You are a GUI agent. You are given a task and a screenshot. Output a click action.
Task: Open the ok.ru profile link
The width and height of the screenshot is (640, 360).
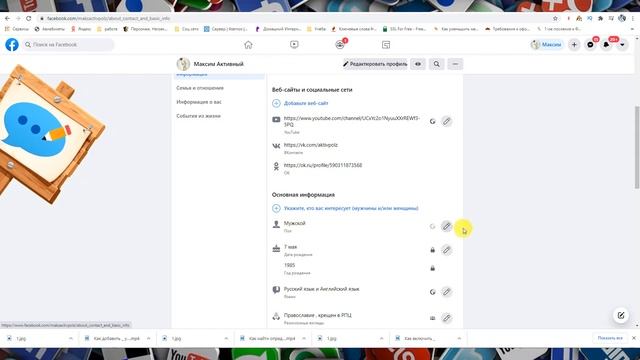[323, 165]
